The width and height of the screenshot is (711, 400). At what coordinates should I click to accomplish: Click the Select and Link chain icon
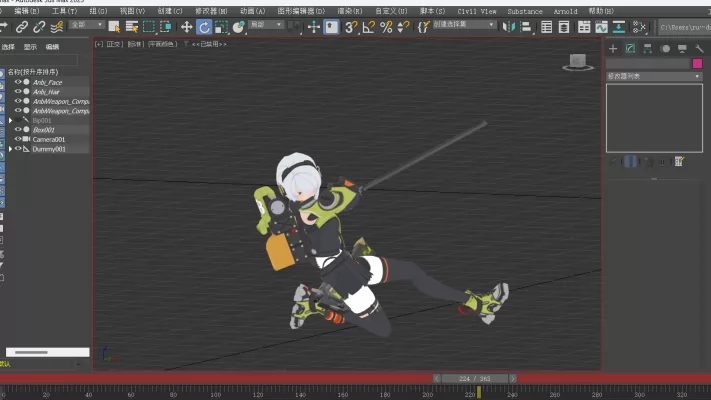pyautogui.click(x=21, y=27)
